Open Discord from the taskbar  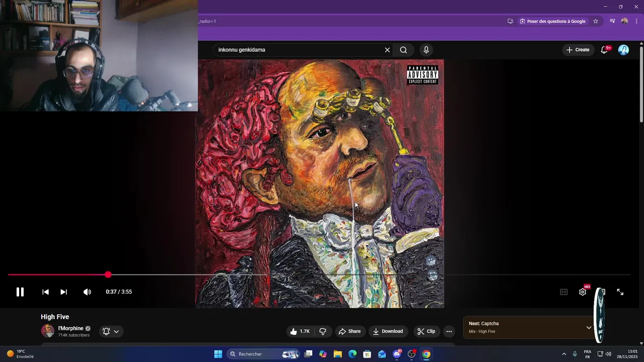point(397,354)
